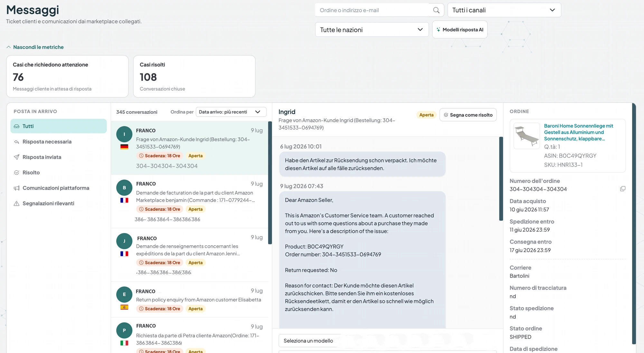Click the AI sparkle icon in Modelli risposta AI
644x353 pixels.
438,30
